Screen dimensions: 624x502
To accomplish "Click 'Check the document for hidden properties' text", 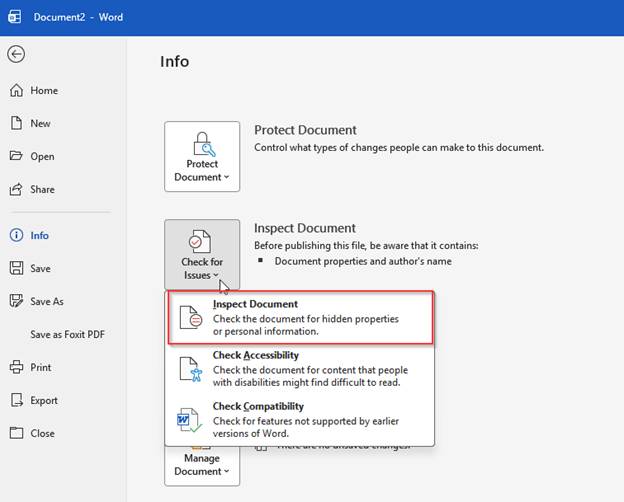I will [x=306, y=319].
